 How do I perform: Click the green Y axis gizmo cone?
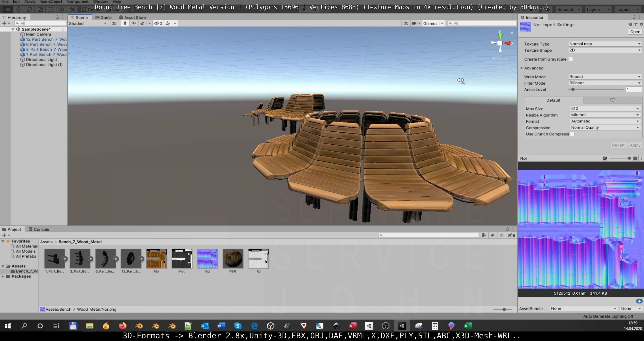pyautogui.click(x=500, y=36)
